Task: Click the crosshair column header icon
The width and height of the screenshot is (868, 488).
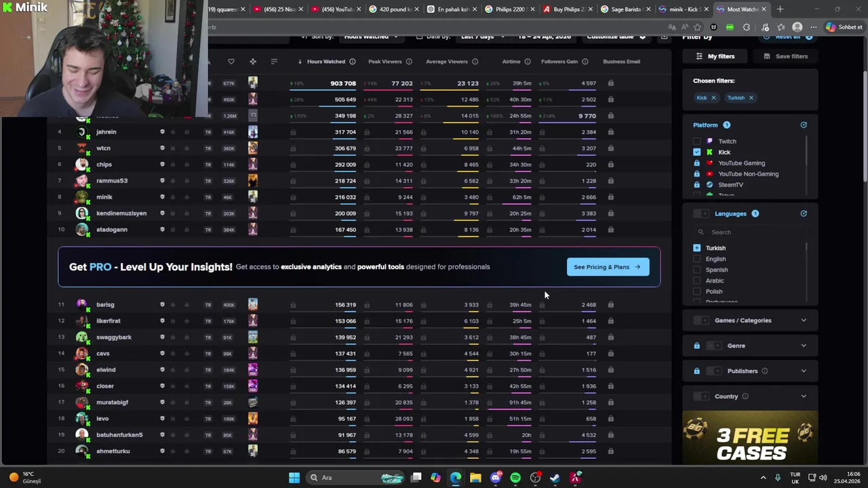Action: 253,62
